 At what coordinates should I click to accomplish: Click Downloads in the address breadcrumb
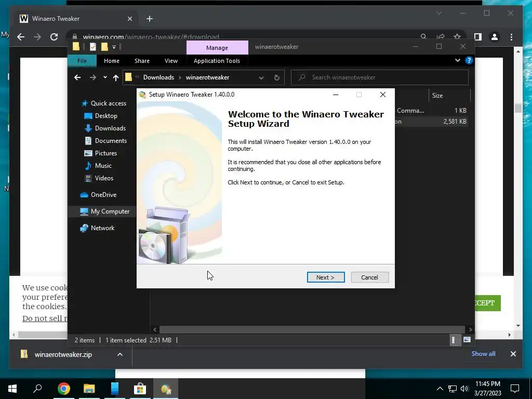click(158, 77)
